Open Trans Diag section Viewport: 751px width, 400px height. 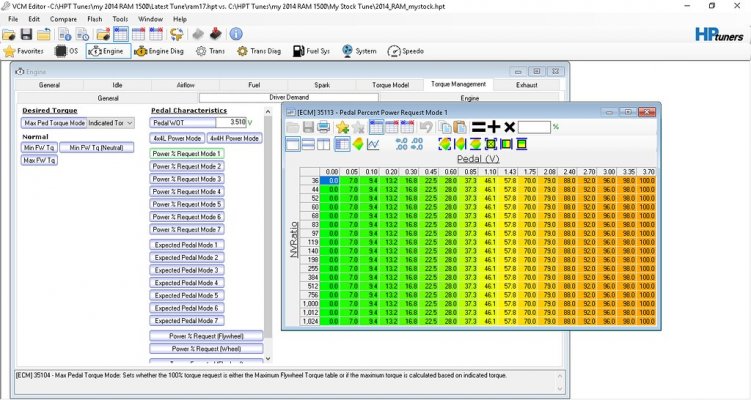[x=259, y=51]
